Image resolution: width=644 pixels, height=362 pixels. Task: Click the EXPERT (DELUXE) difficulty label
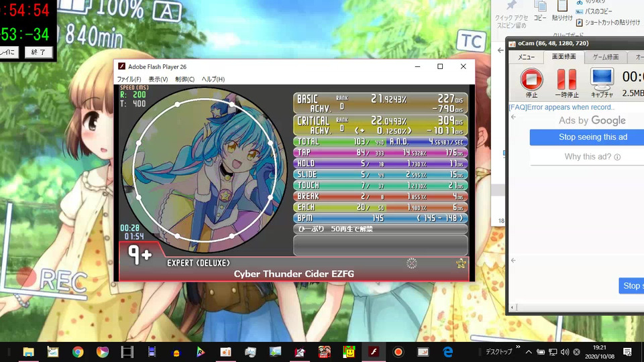tap(199, 263)
